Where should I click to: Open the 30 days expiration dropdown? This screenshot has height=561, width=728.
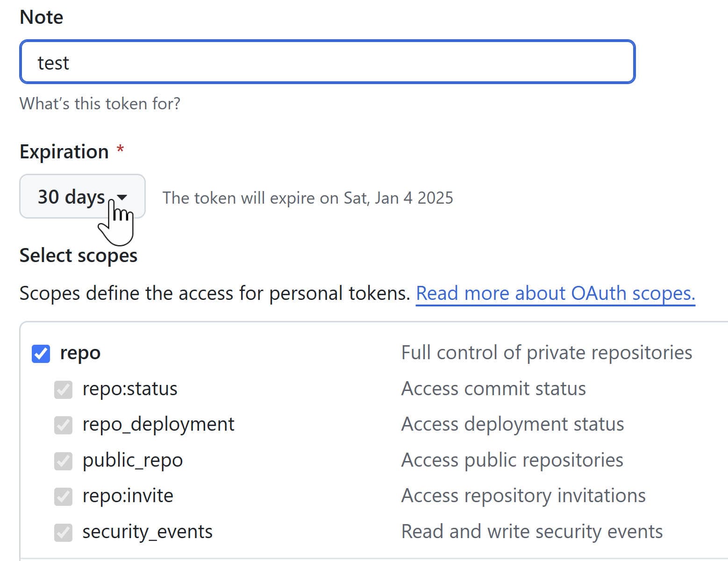click(82, 197)
